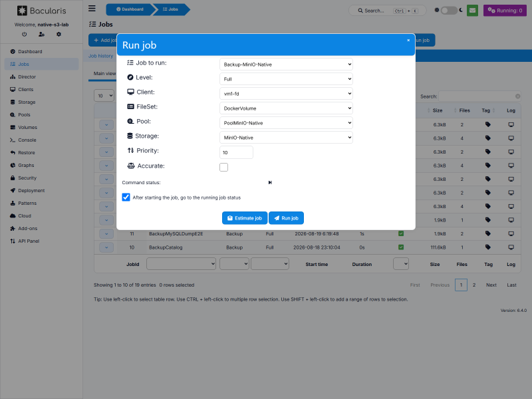The image size is (532, 399).
Task: Open Clients in the sidebar
Action: click(41, 89)
